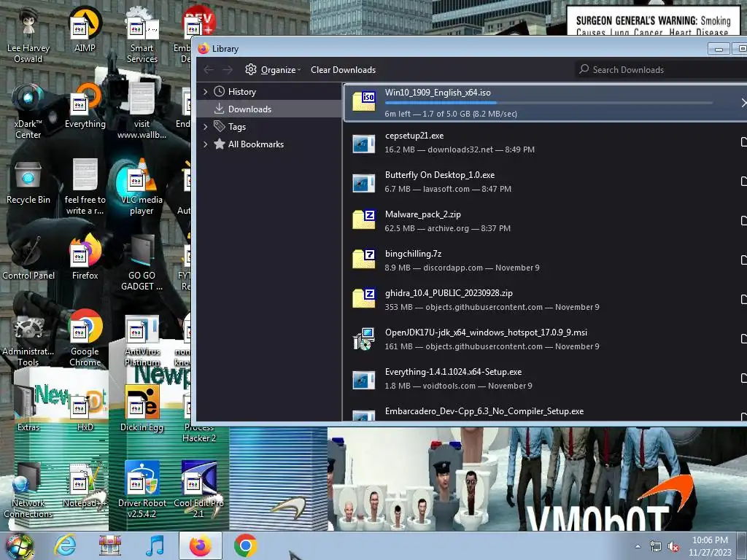The image size is (747, 560).
Task: Open Driver Robot v2.5.4.2 shortcut
Action: pos(142,491)
